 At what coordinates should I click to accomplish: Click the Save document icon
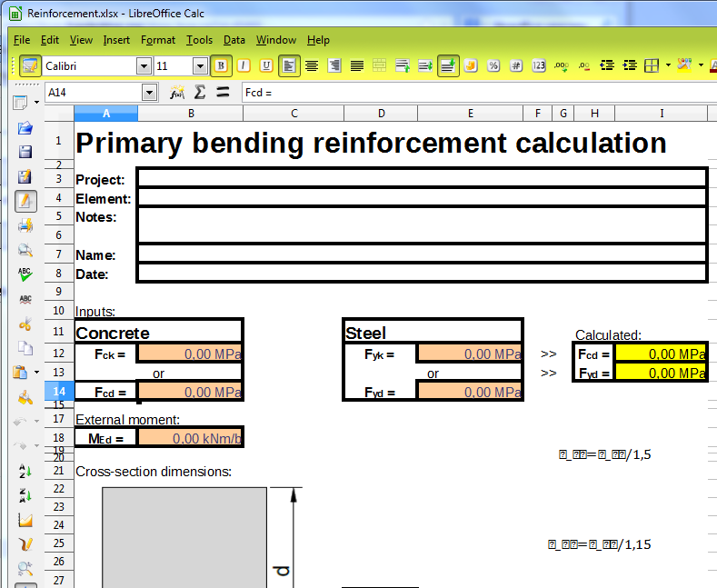point(25,152)
